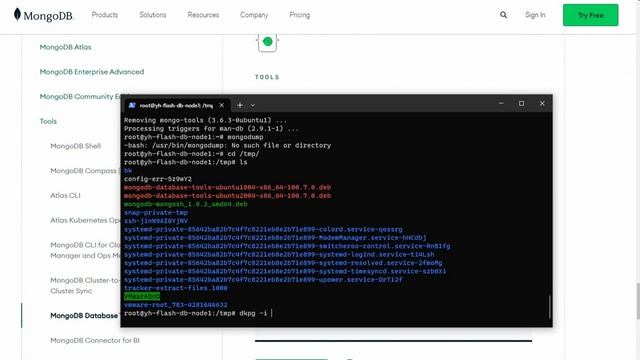Click tracker-extract-files.1000 in terminal
Screen dimensions: 640x360
point(176,288)
